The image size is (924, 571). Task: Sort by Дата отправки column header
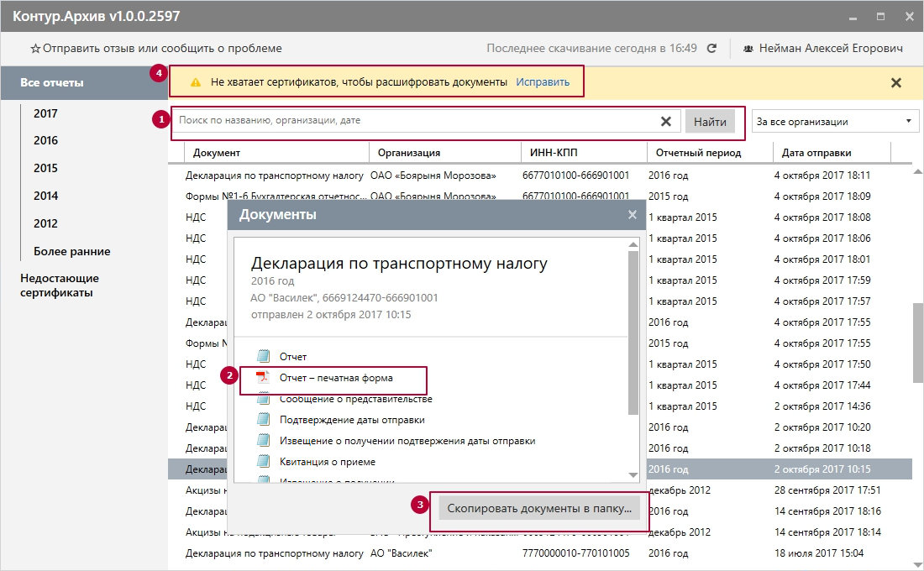[x=816, y=153]
